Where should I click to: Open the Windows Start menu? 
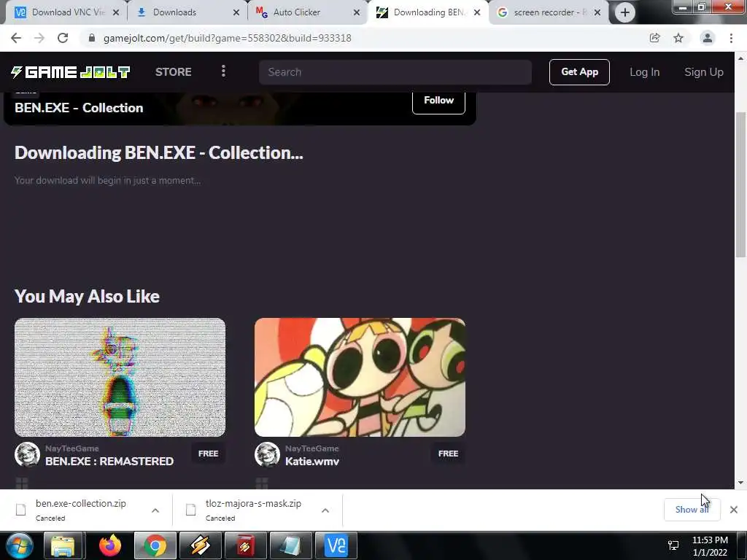[x=20, y=545]
